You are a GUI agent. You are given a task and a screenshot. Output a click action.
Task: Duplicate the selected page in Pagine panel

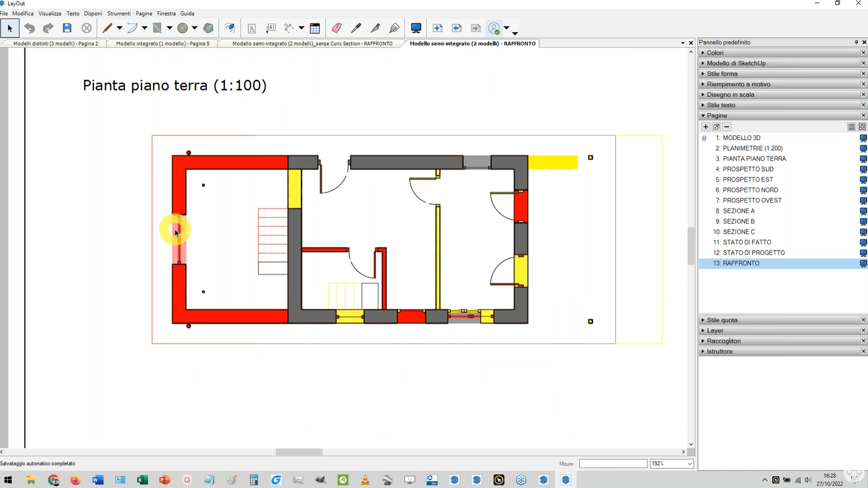coord(716,127)
